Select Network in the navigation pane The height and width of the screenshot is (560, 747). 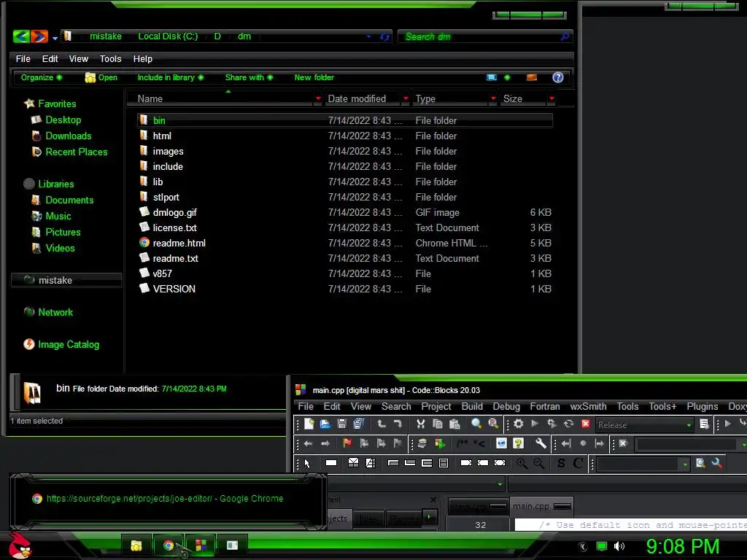tap(55, 312)
